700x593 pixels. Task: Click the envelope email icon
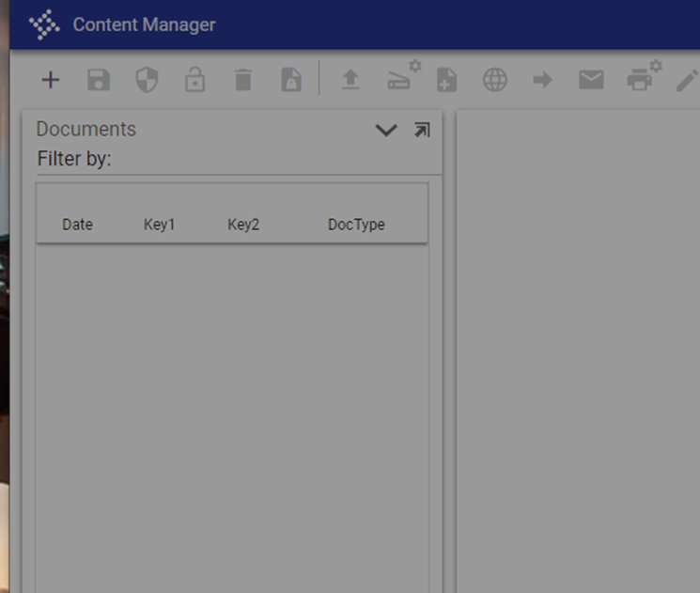tap(592, 80)
